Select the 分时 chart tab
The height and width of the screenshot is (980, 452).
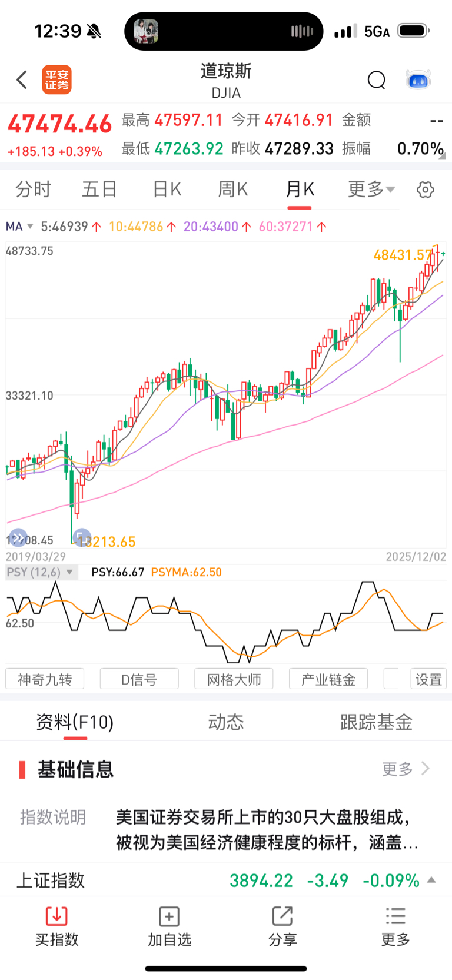(x=34, y=190)
